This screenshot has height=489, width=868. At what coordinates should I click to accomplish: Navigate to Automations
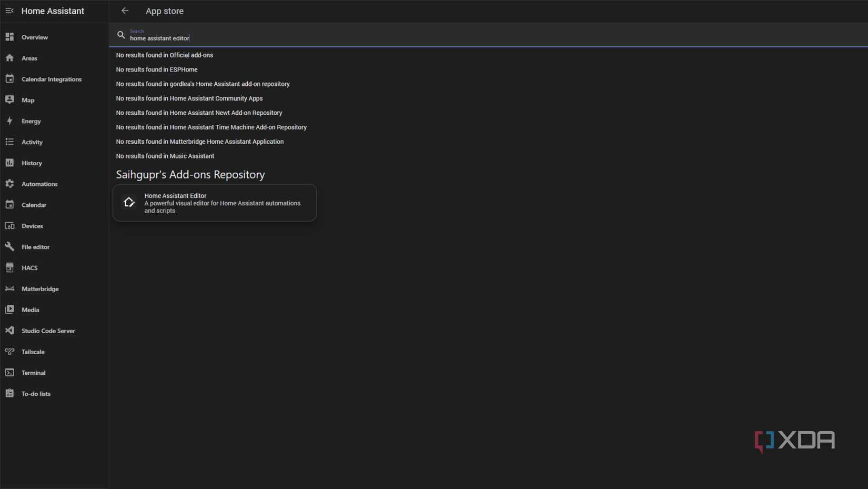(x=54, y=184)
